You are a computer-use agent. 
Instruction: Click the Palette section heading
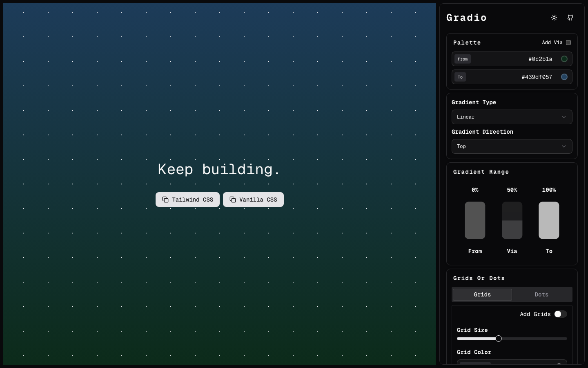(x=467, y=43)
